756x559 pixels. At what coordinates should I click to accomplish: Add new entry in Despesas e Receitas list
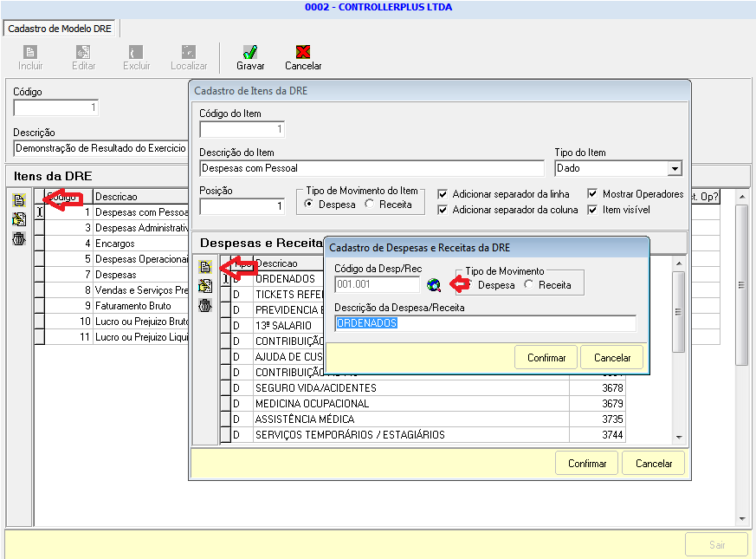(x=205, y=266)
